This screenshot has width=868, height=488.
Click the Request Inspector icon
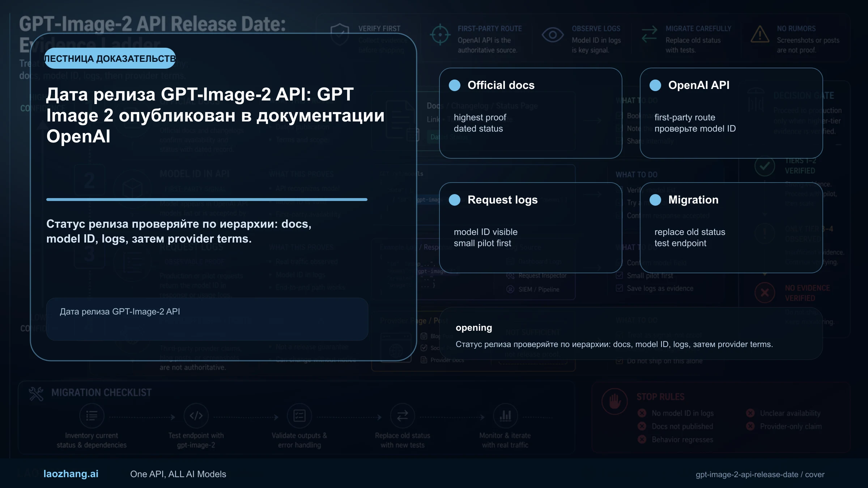point(510,276)
